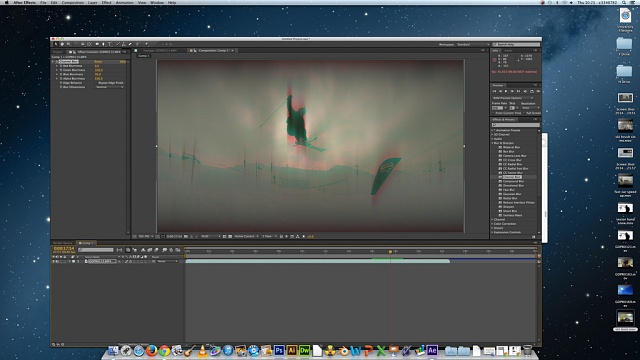Click the Play button in Preview panel
640x360 pixels.
(506, 91)
